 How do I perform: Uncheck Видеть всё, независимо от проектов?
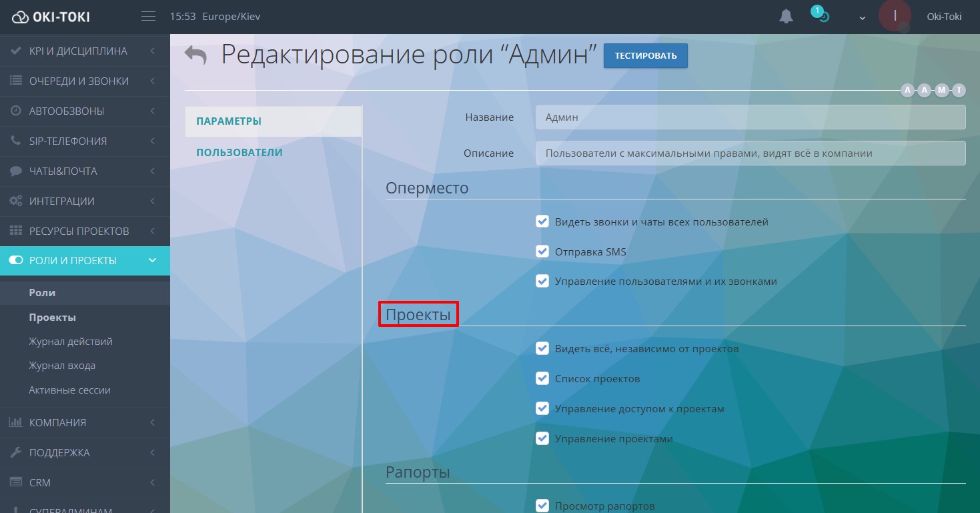[542, 348]
